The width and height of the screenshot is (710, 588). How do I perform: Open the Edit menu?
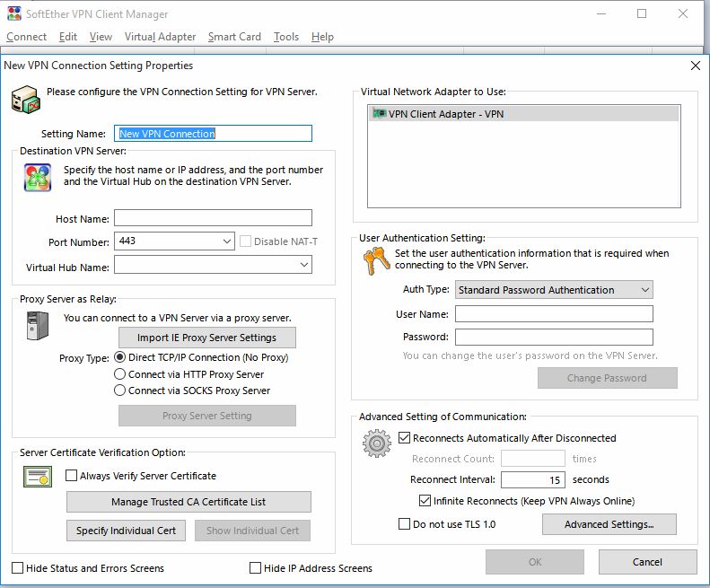click(x=68, y=37)
